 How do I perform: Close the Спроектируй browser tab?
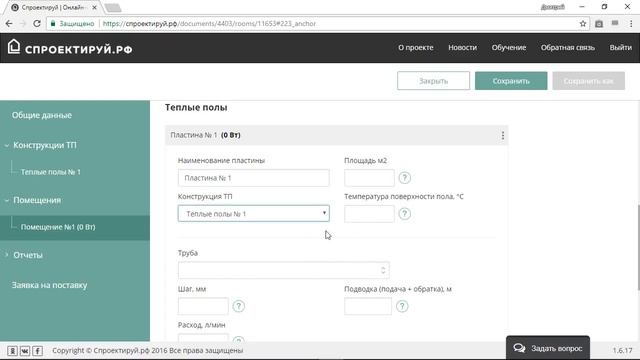coord(94,7)
